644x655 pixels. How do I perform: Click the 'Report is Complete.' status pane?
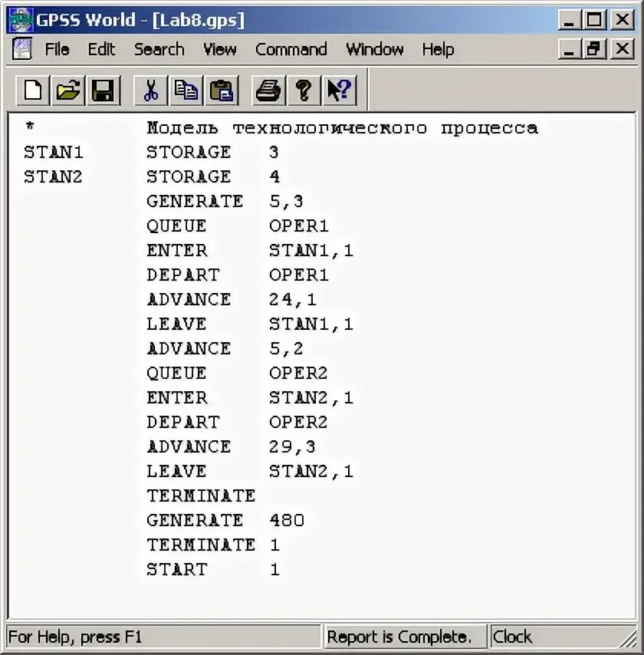(406, 637)
